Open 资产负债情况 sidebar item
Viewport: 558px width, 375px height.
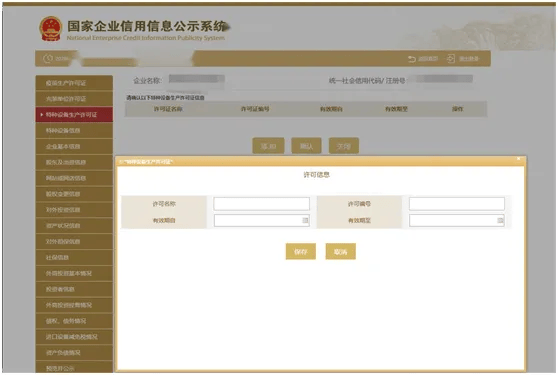(74, 353)
